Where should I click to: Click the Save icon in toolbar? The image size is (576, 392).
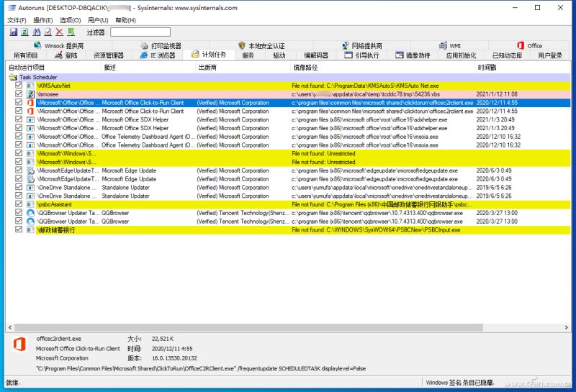click(13, 32)
